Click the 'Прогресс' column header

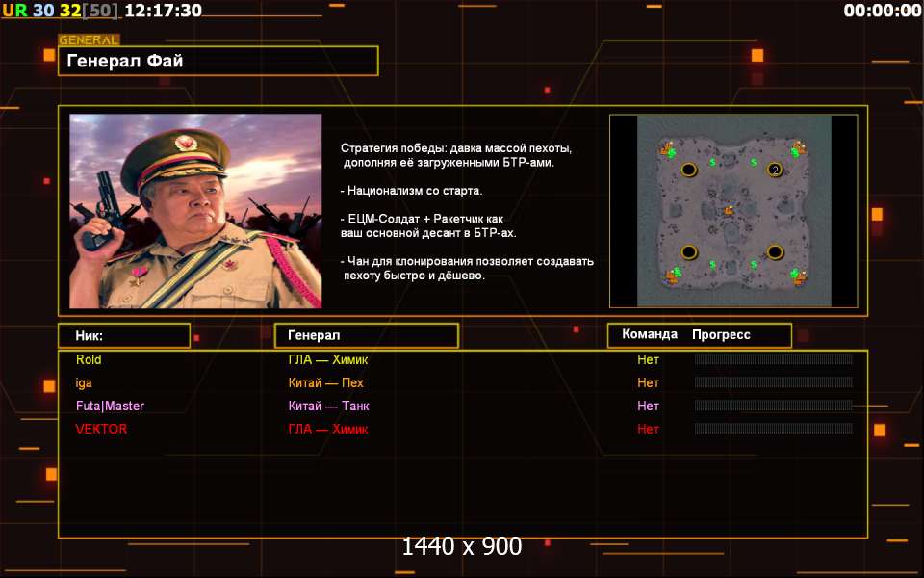tap(721, 335)
